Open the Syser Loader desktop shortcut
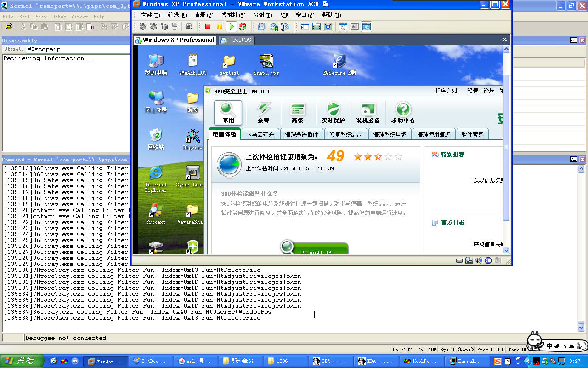This screenshot has height=368, width=588. click(x=190, y=176)
